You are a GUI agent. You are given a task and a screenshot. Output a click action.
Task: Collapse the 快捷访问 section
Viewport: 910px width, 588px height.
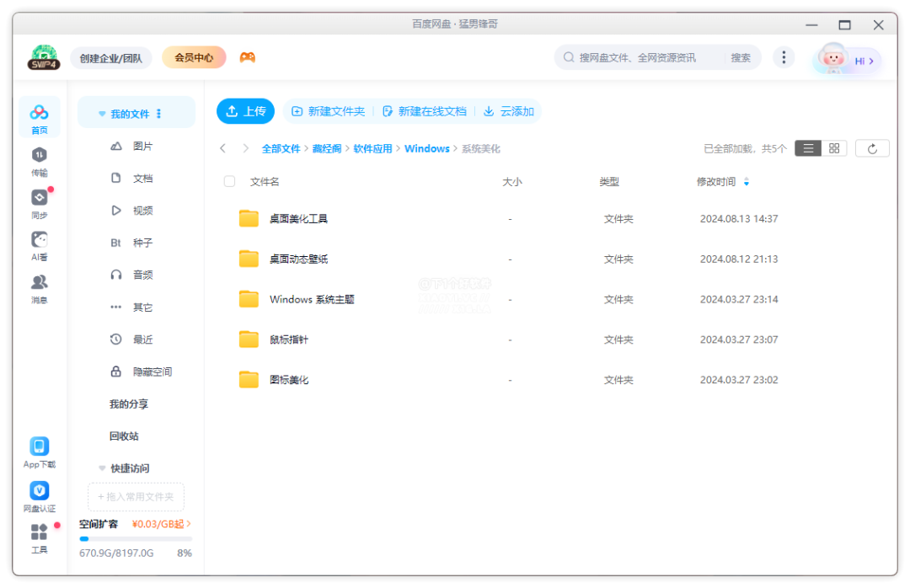tap(102, 468)
